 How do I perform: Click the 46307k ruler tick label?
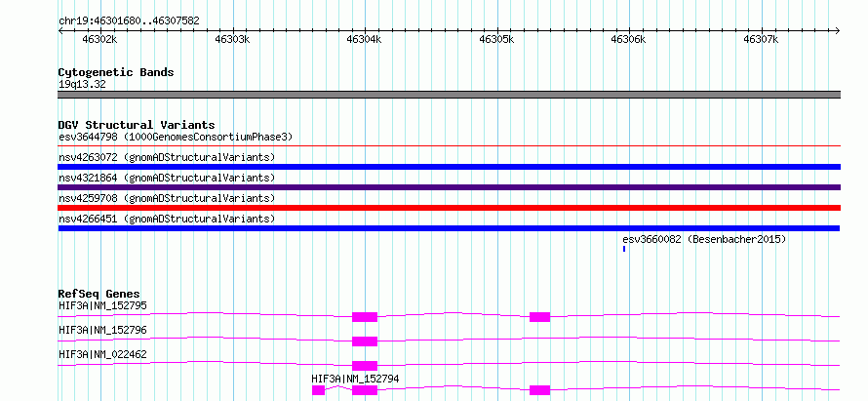(x=761, y=39)
